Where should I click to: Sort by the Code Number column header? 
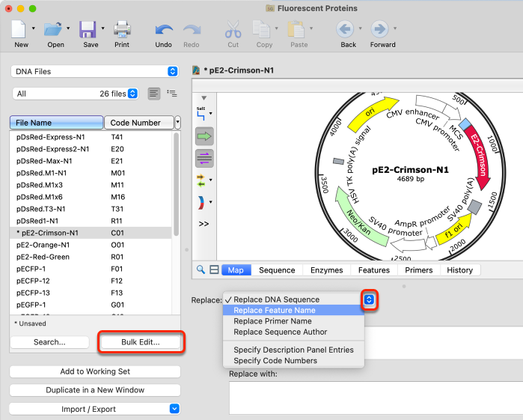click(x=139, y=123)
